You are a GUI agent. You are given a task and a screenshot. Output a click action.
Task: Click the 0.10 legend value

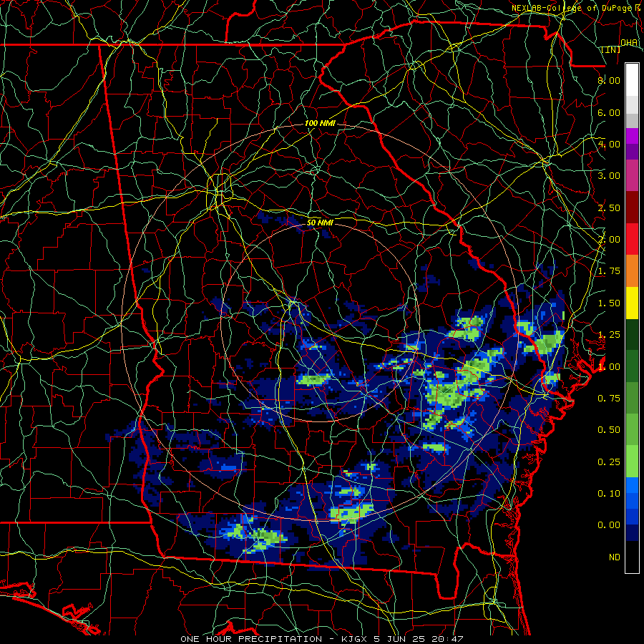[x=609, y=494]
